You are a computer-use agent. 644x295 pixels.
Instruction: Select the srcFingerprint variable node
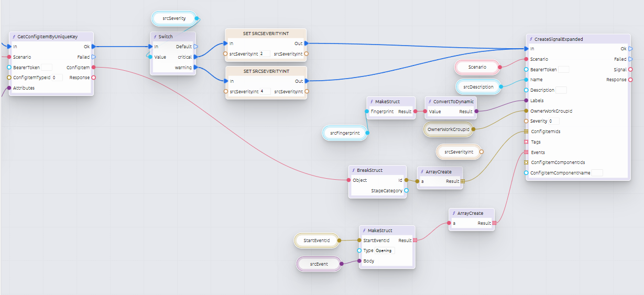[345, 133]
